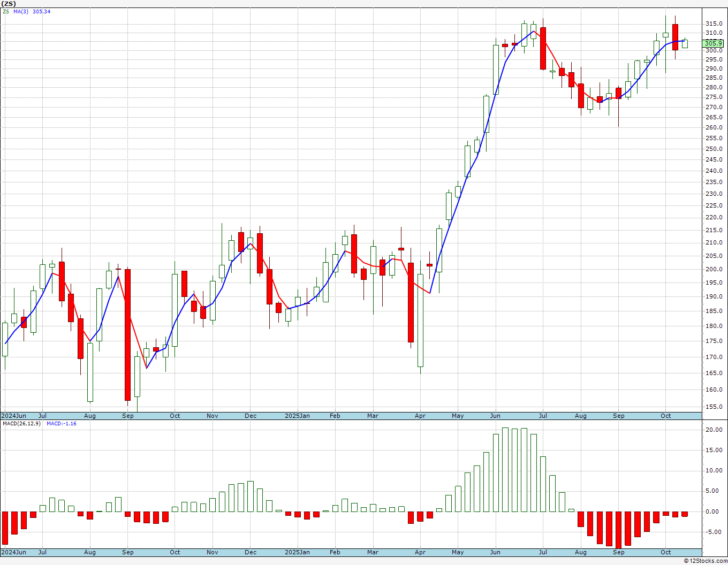Click the 220.0 price axis label
728x565 pixels.
pyautogui.click(x=714, y=217)
